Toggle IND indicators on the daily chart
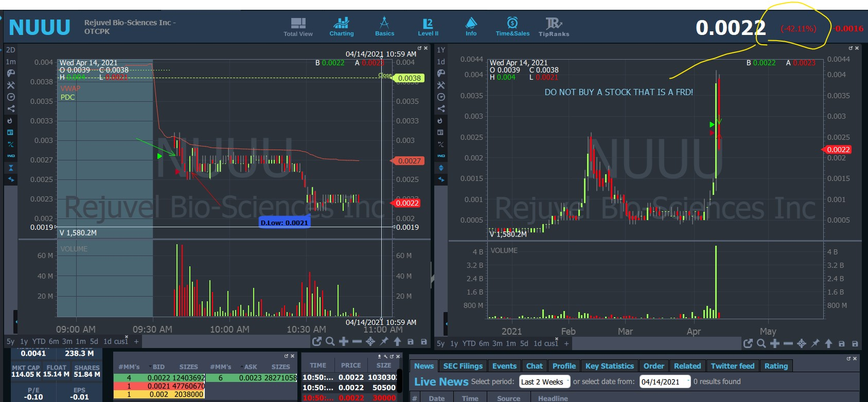Viewport: 868px width, 402px height. [x=441, y=156]
